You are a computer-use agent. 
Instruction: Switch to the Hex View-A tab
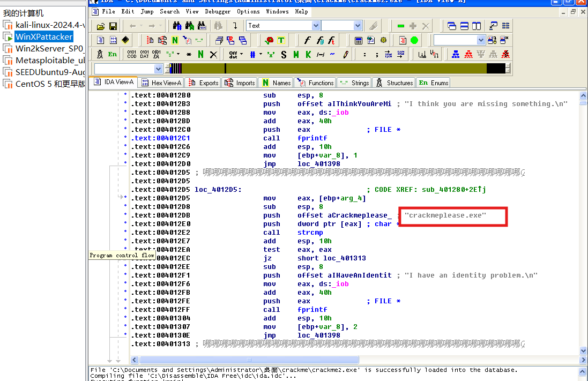[x=161, y=83]
